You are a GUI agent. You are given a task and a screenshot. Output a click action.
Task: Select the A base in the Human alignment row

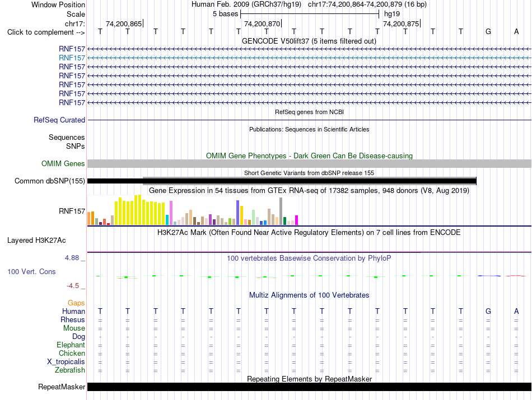click(516, 311)
